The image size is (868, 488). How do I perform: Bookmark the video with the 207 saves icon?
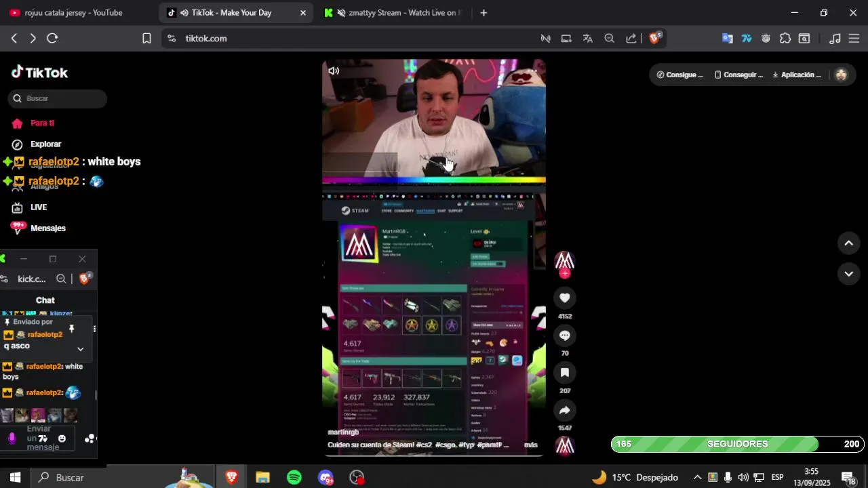pos(564,373)
